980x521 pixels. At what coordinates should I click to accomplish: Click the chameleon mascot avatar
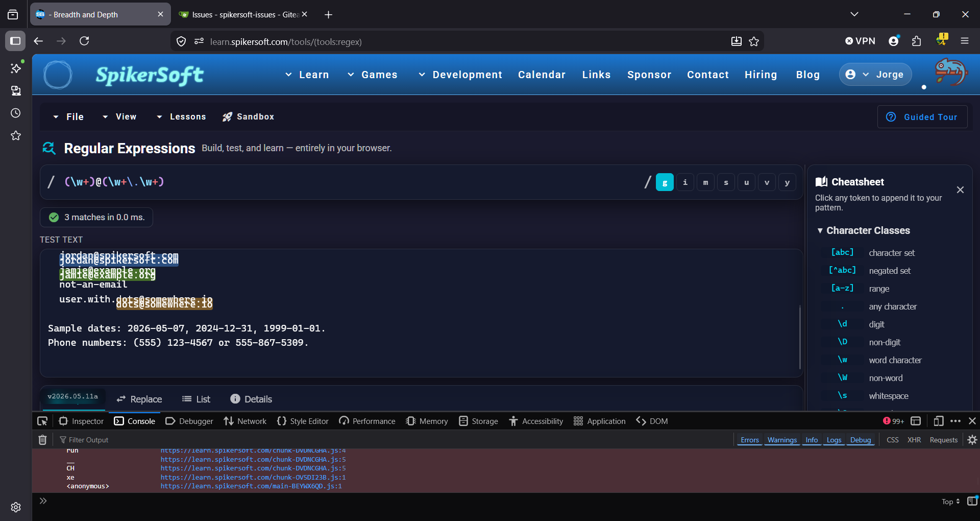click(951, 73)
